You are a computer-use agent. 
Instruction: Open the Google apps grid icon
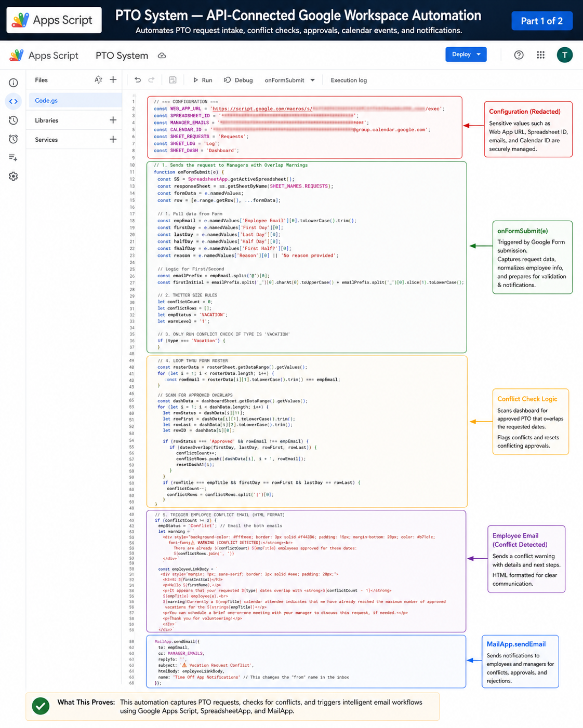tap(540, 55)
